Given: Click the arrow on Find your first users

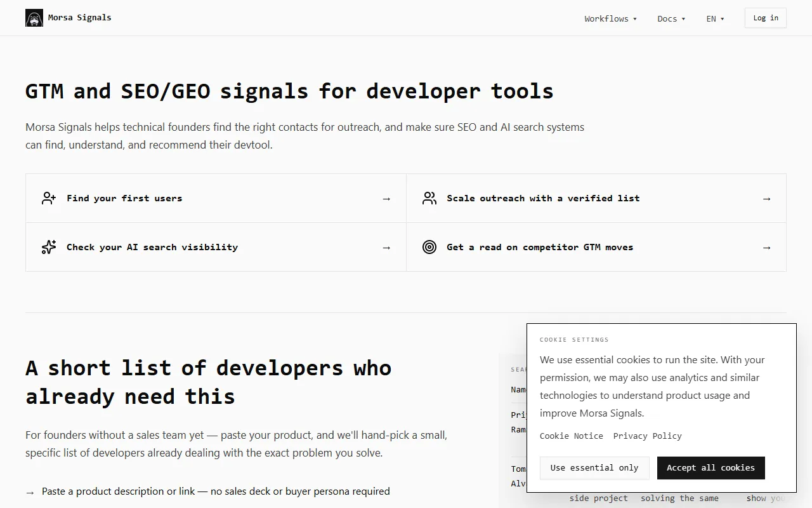Looking at the screenshot, I should point(386,199).
